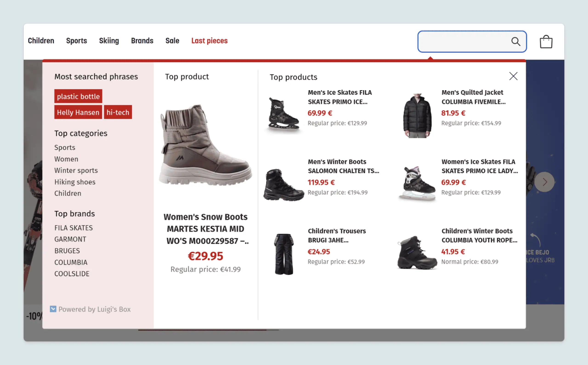The width and height of the screenshot is (588, 365).
Task: Click 'Normal price: €80.99' text
Action: 470,262
